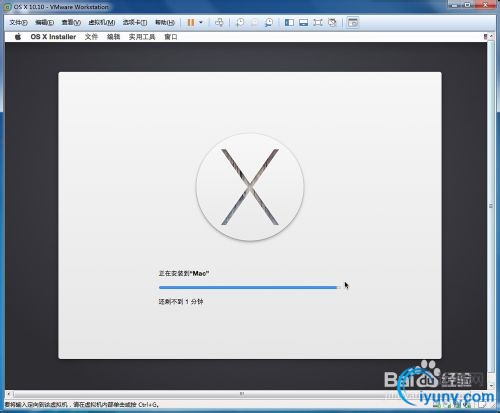The image size is (500, 413).
Task: Switch to Unity mode icon
Action: 332,22
